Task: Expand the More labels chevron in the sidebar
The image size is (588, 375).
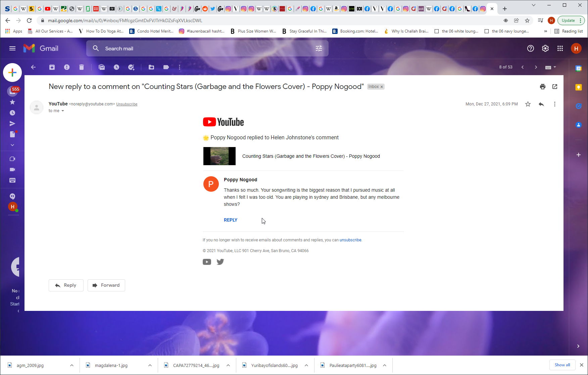Action: click(12, 145)
